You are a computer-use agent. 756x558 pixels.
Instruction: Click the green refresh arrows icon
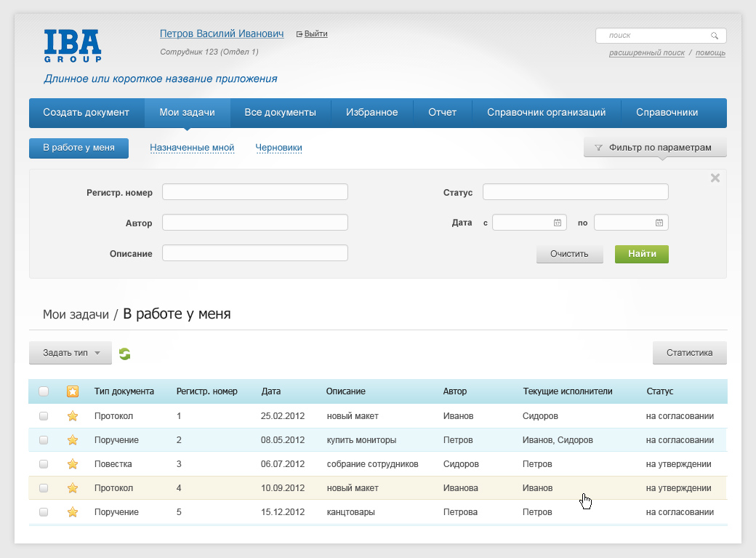[124, 354]
